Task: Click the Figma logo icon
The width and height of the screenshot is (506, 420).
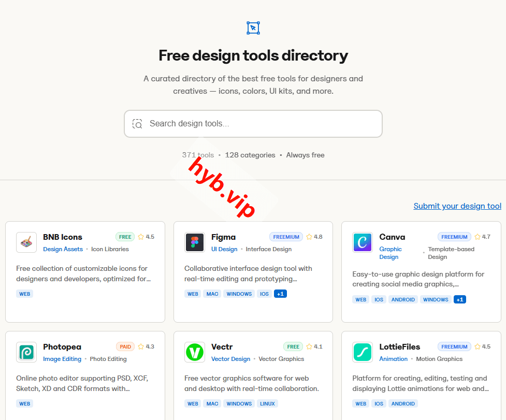Action: coord(194,242)
